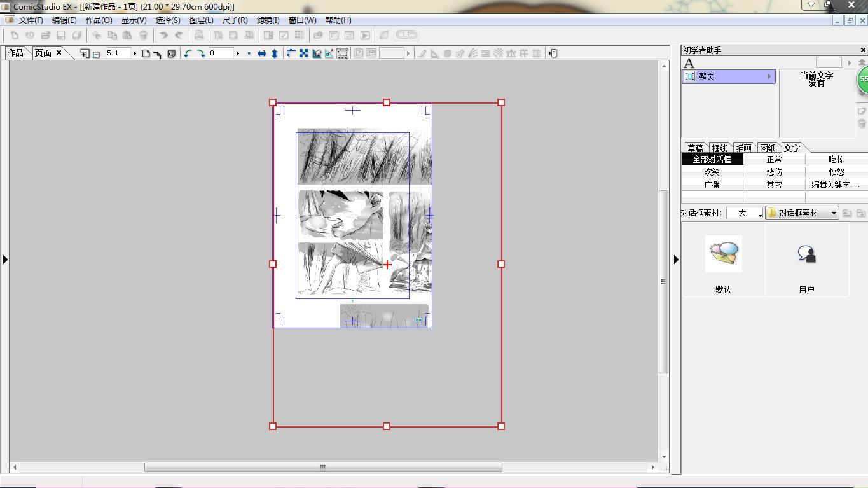Open the 默认 speech balloon material folder
868x488 pixels.
pyautogui.click(x=723, y=254)
